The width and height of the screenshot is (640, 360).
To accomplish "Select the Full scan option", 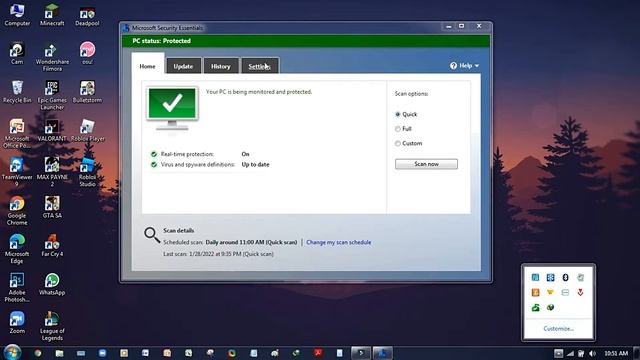I will pos(398,129).
